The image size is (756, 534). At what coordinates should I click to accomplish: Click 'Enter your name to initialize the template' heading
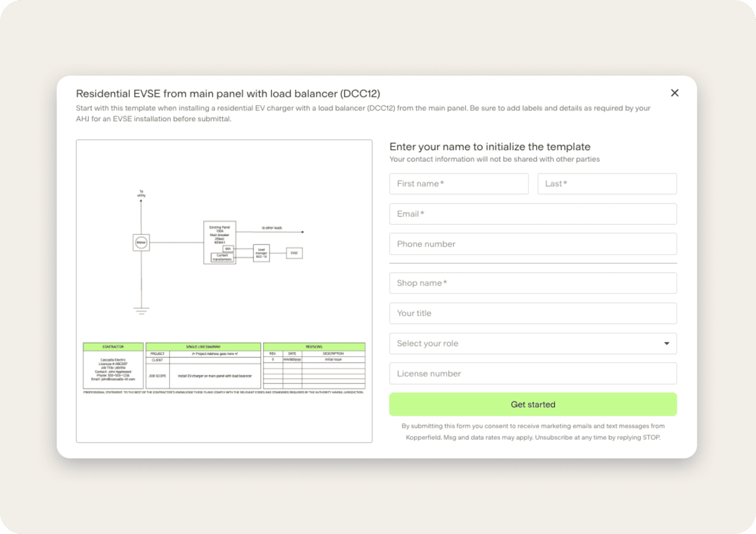pyautogui.click(x=490, y=147)
